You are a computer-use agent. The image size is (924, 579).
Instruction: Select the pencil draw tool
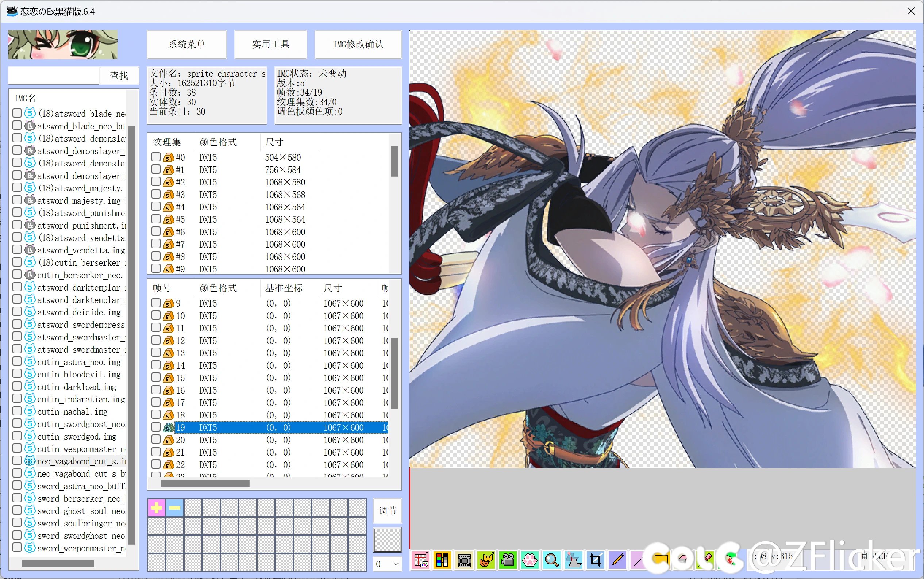click(x=617, y=560)
